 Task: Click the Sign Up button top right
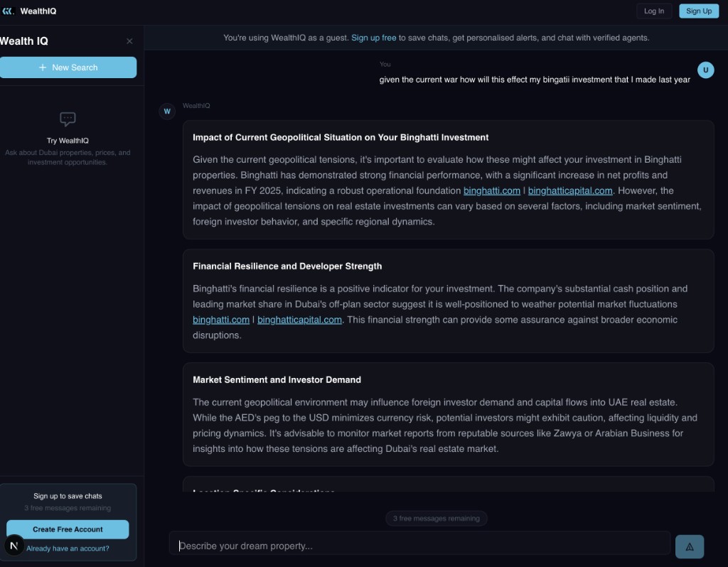point(699,11)
